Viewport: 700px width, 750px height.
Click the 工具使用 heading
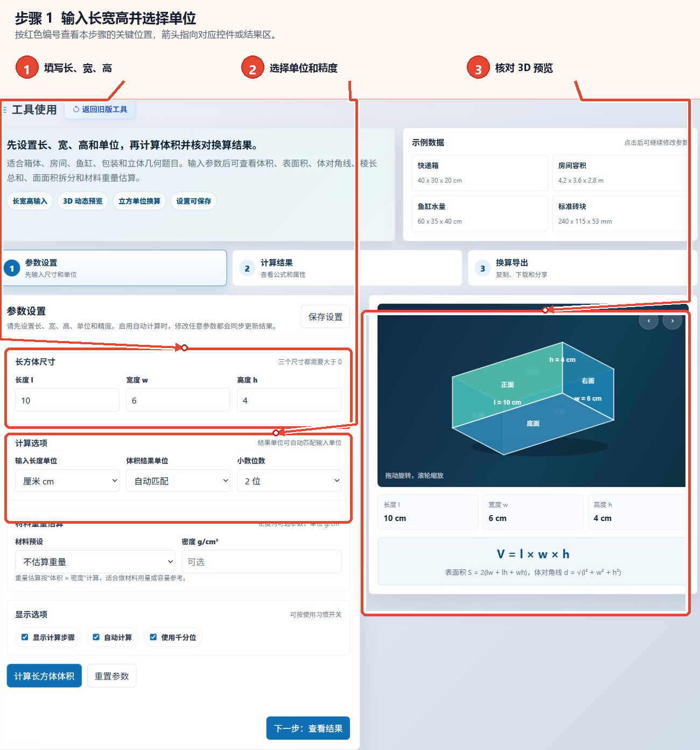point(34,110)
